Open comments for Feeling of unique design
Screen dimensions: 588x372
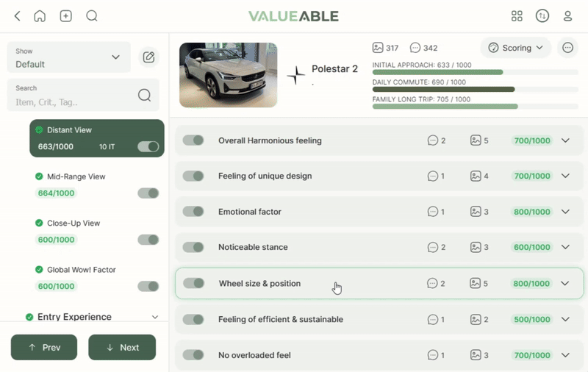click(433, 176)
